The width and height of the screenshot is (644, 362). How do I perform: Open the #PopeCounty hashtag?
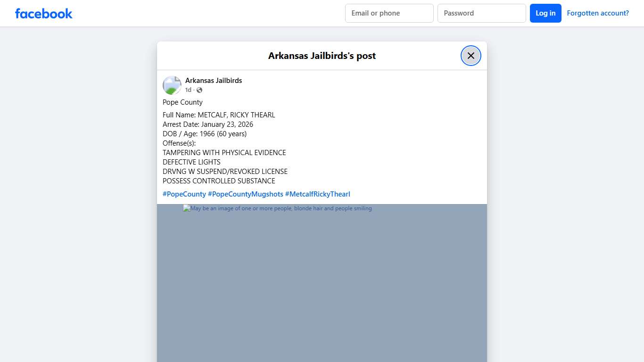tap(184, 194)
